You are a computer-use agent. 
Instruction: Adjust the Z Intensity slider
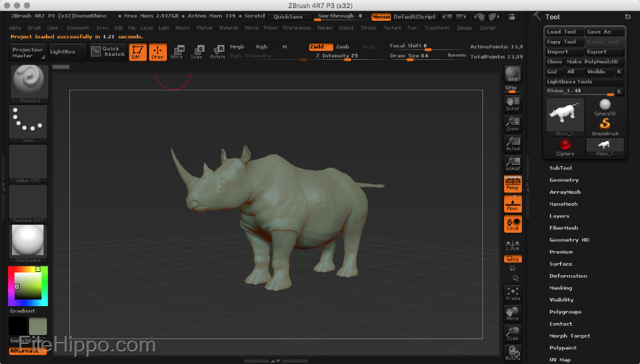coord(336,57)
